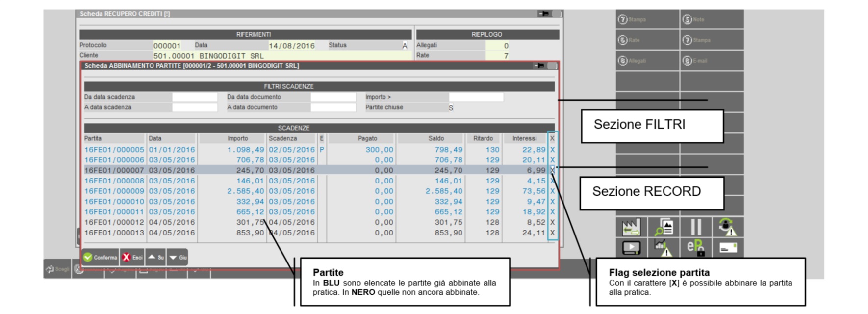Click the Giu down arrow button
This screenshot has height=314, width=868.
178,257
